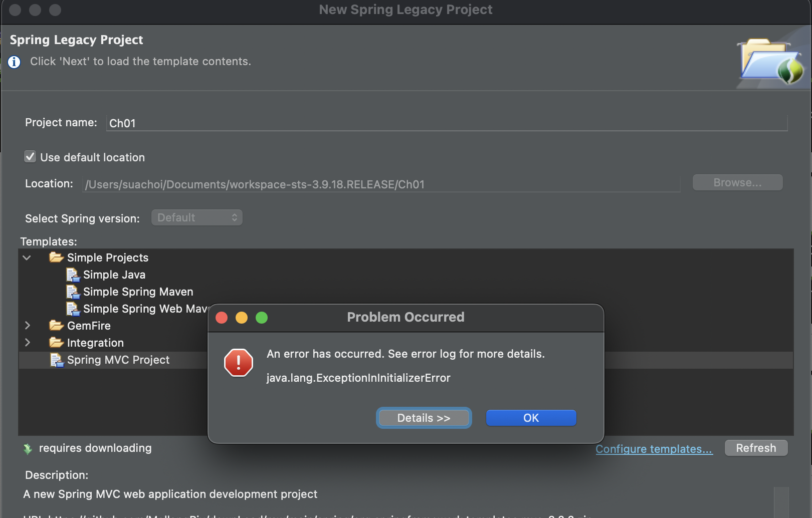Toggle the Use default location checkbox
The height and width of the screenshot is (518, 812).
pyautogui.click(x=30, y=157)
